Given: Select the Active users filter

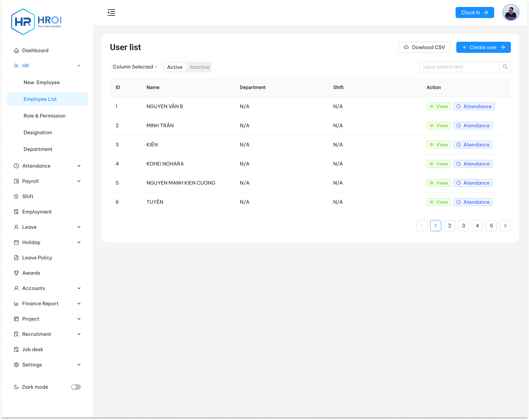Looking at the screenshot, I should (x=175, y=67).
